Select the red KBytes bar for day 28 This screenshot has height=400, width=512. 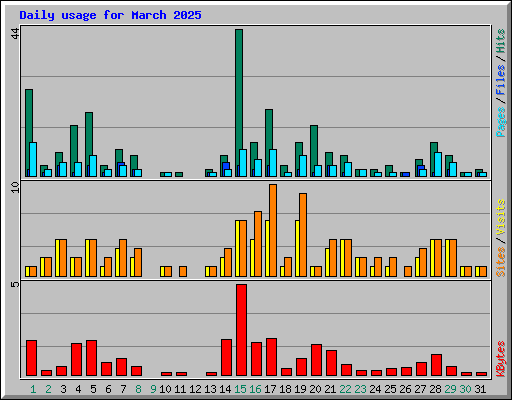click(x=436, y=365)
